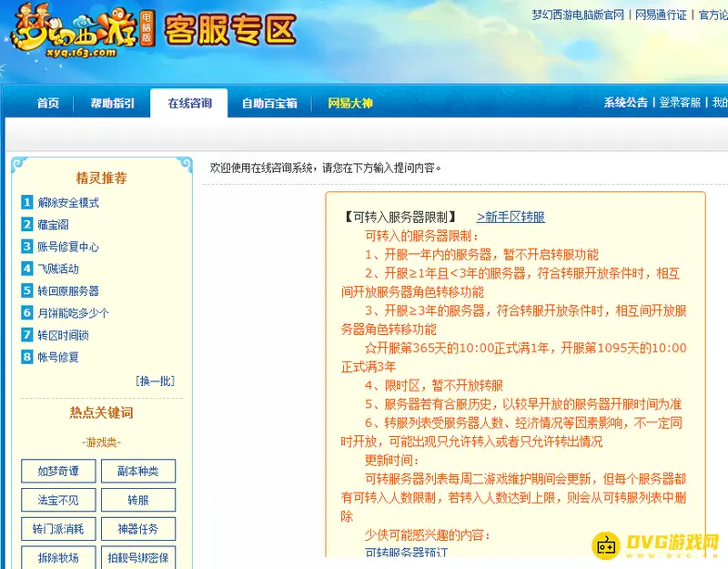Screen dimensions: 728x569
Task: Click the 更新时间: text in the answer
Action: (x=392, y=460)
